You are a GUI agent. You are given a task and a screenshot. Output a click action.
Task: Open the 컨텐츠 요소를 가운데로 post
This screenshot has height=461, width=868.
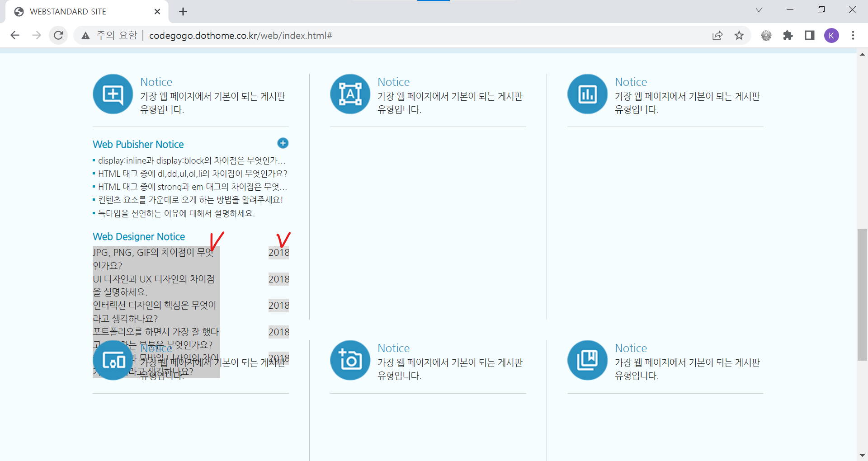tap(190, 200)
